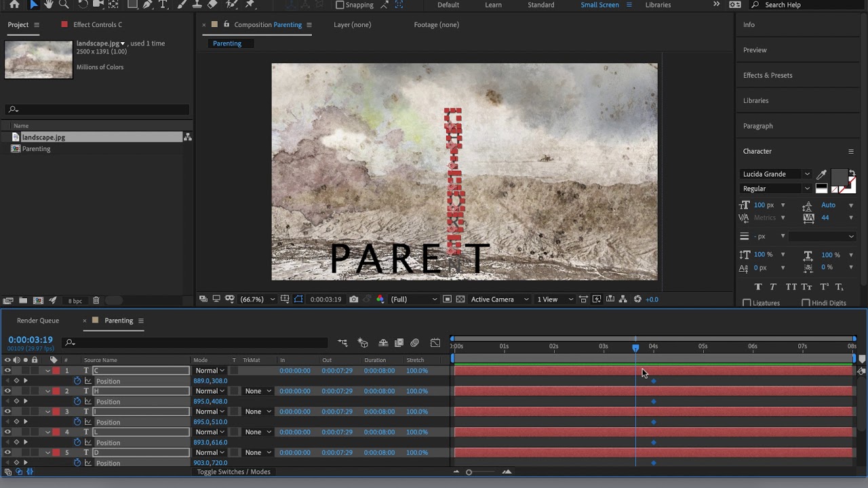
Task: Select the Selection arrow tool
Action: tap(34, 5)
